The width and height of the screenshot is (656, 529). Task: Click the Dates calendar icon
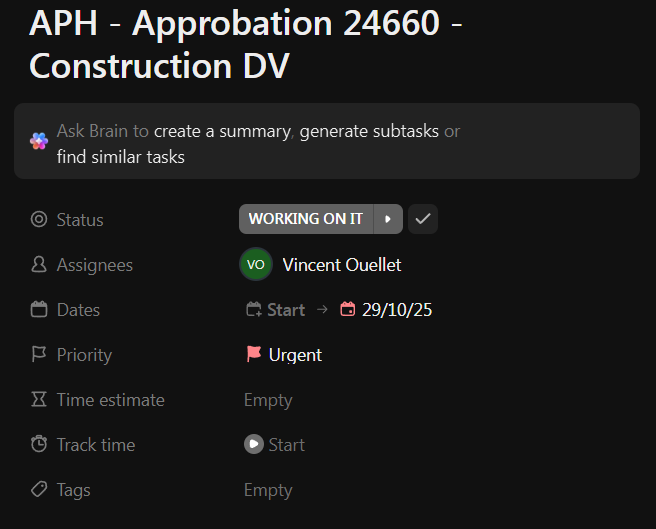39,310
